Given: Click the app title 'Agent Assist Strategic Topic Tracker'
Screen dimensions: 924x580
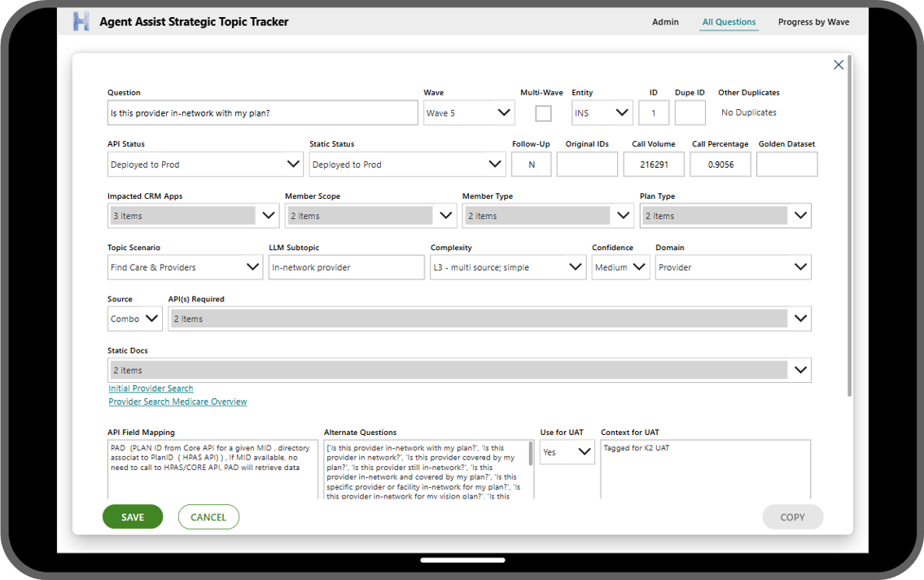Looking at the screenshot, I should coord(194,22).
